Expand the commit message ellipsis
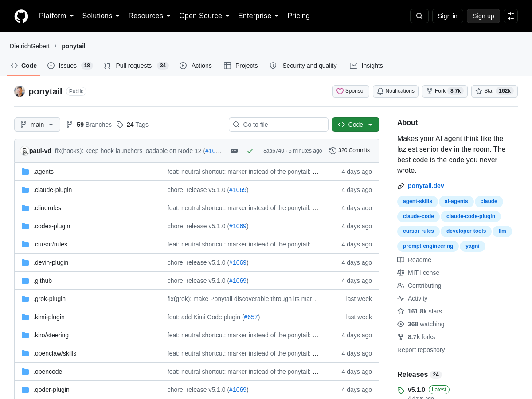This screenshot has height=399, width=532. [234, 151]
